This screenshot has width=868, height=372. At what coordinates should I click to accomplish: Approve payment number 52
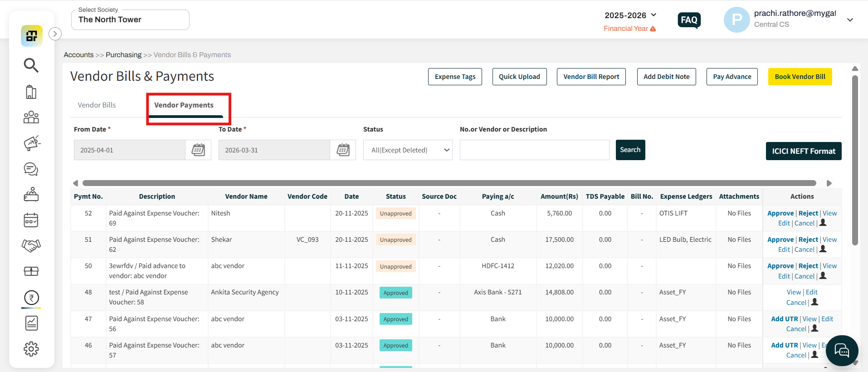click(780, 213)
